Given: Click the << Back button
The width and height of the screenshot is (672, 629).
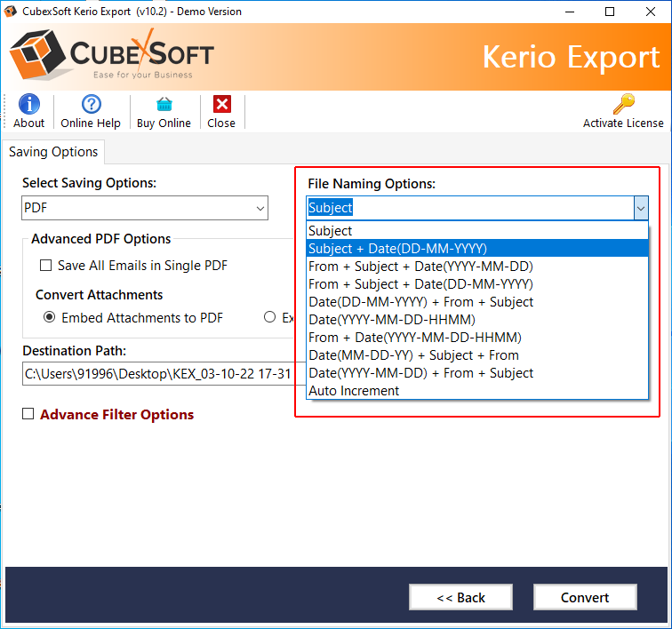Looking at the screenshot, I should 460,597.
